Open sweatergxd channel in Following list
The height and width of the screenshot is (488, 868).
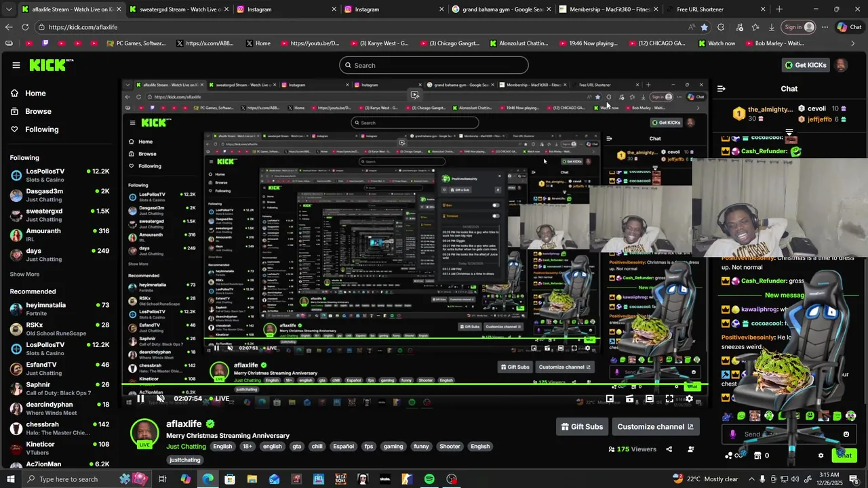60,215
